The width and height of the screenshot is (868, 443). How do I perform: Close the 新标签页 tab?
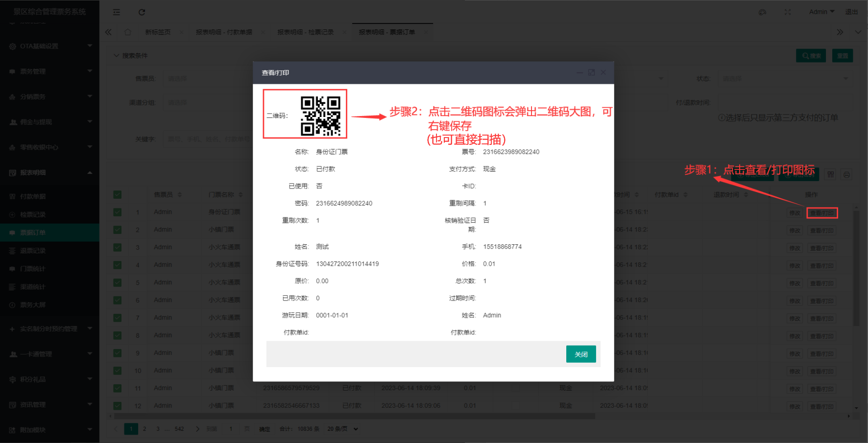coord(182,32)
